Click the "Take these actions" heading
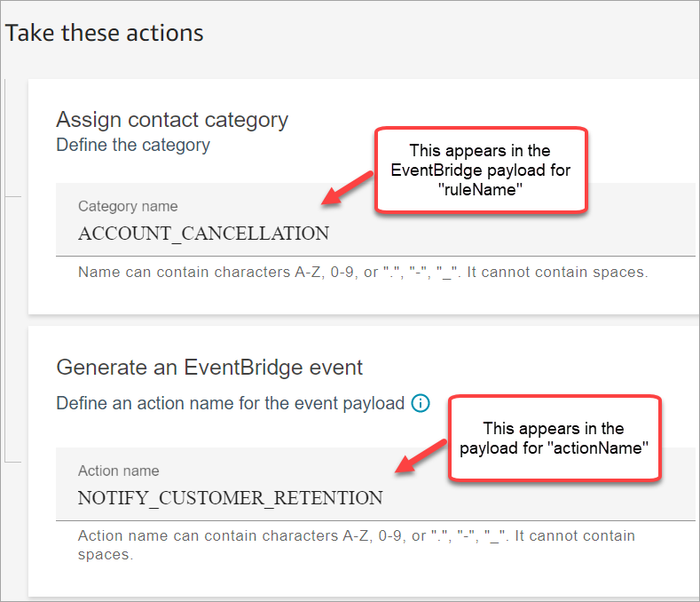 [105, 34]
